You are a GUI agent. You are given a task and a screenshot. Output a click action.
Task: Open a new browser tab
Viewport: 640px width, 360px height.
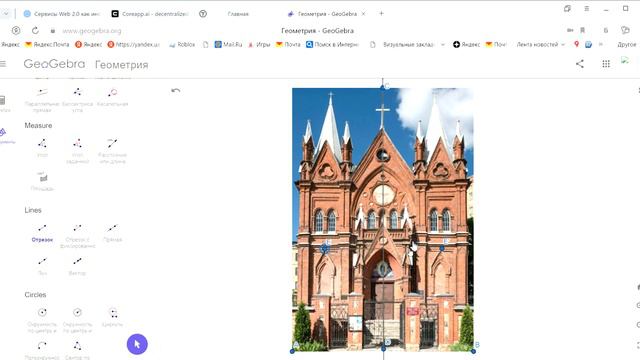point(381,13)
